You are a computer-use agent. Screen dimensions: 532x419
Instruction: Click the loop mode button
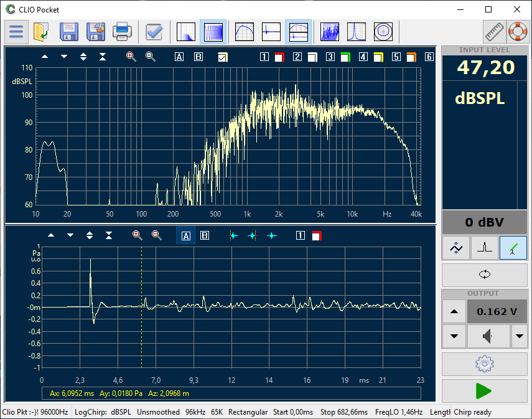[484, 275]
